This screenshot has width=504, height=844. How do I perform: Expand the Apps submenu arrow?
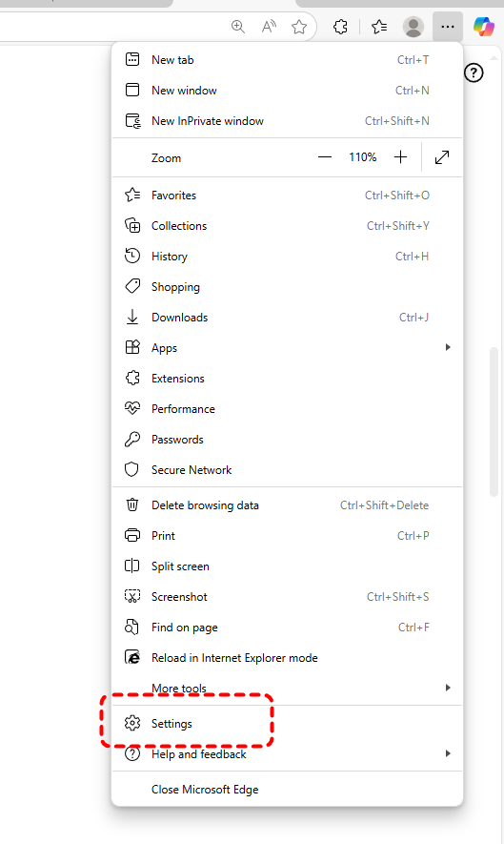coord(448,348)
